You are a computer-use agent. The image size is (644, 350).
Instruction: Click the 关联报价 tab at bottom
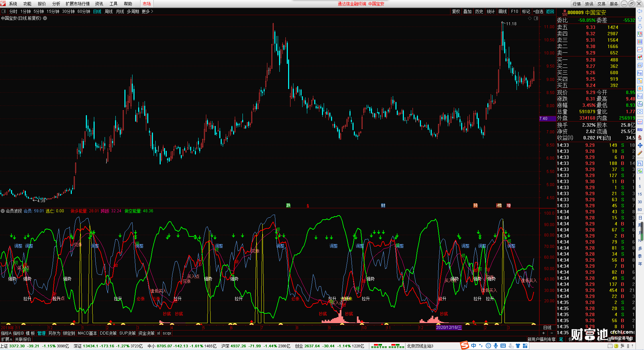pos(23,339)
